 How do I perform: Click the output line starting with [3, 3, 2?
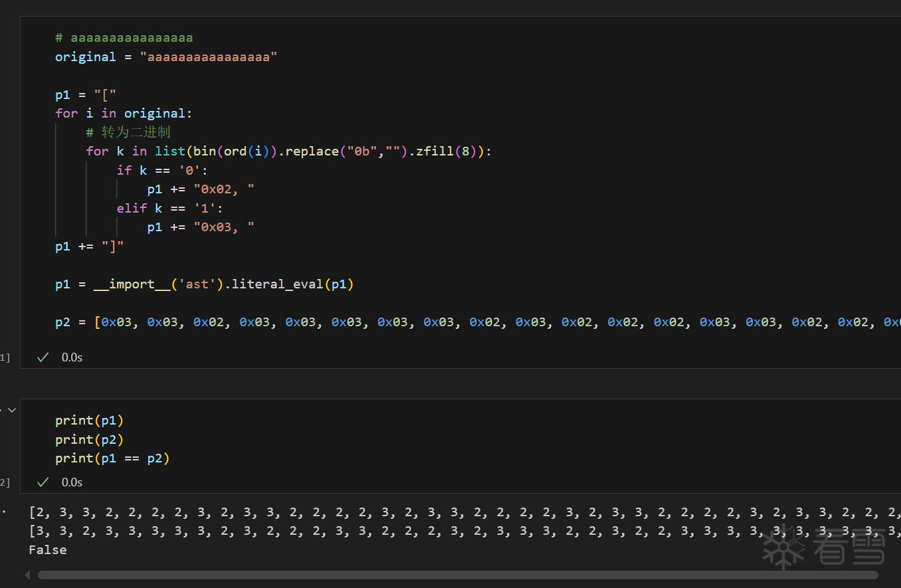[399, 532]
